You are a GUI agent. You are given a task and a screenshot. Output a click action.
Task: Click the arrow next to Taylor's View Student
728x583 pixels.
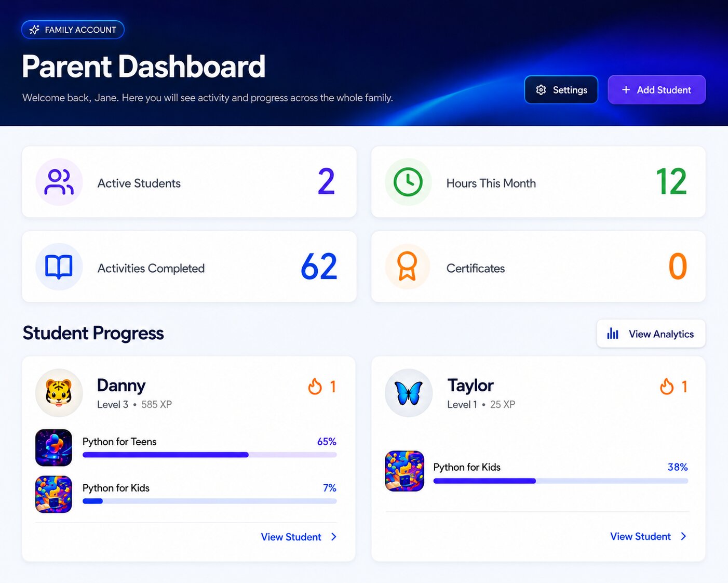tap(683, 536)
